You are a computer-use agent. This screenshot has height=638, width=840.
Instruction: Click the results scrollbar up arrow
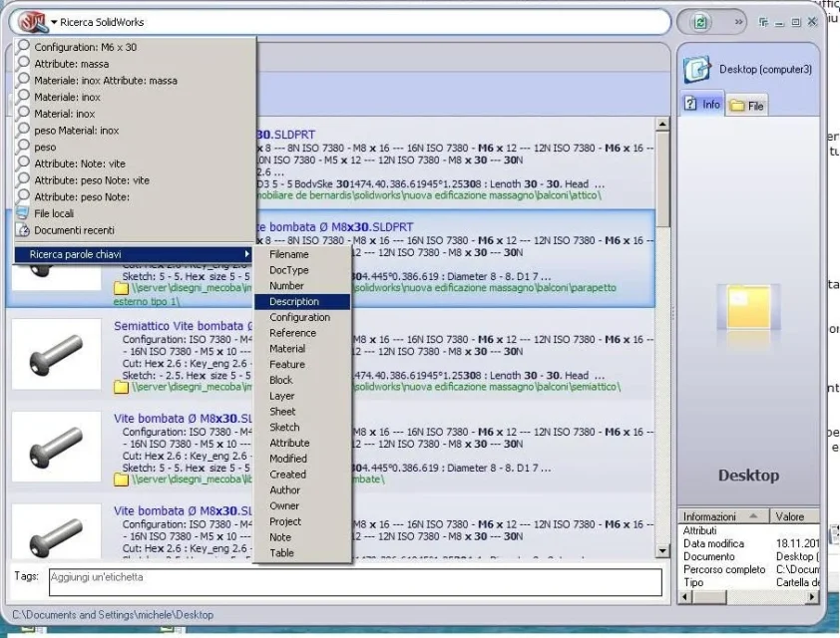[662, 125]
